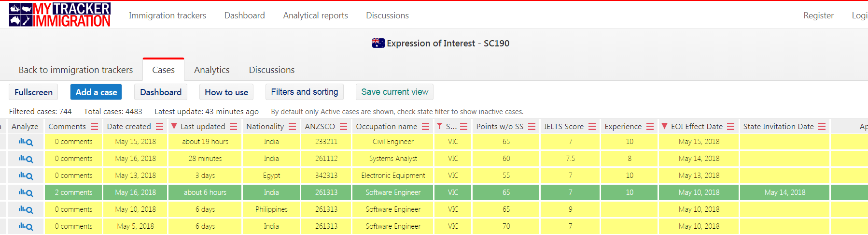Image resolution: width=868 pixels, height=235 pixels.
Task: Open the Nationality column menu icon
Action: (x=292, y=127)
